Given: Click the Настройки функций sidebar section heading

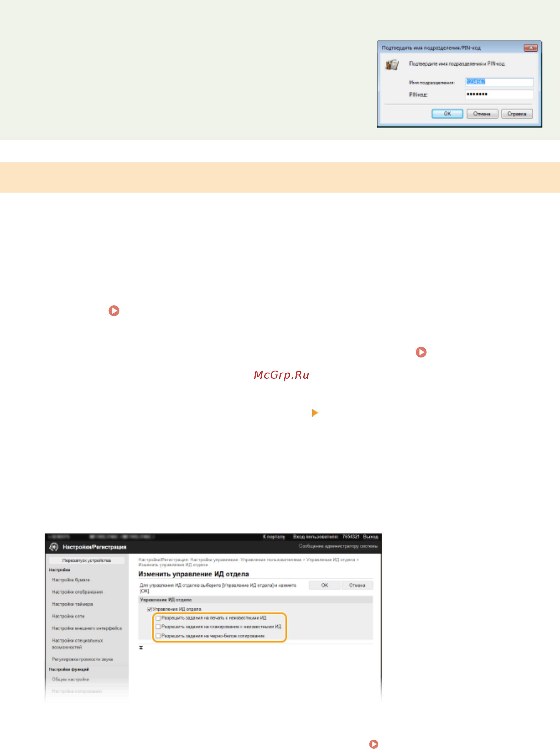Looking at the screenshot, I should (69, 669).
